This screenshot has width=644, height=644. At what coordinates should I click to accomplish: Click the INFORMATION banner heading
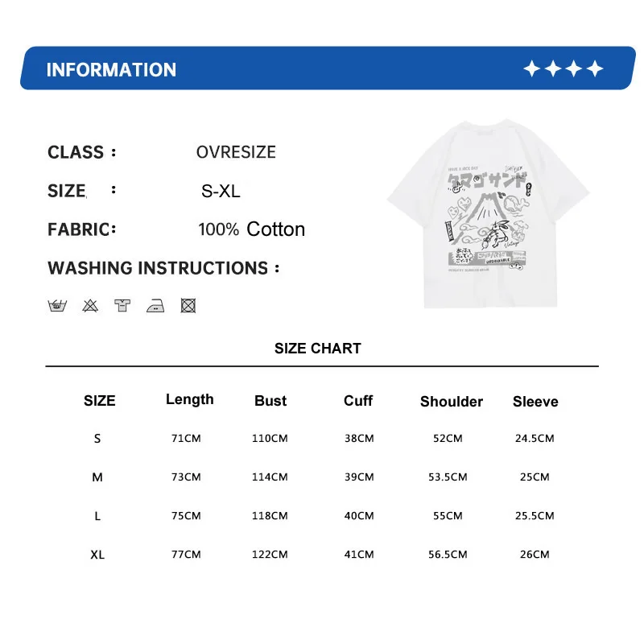pos(111,70)
